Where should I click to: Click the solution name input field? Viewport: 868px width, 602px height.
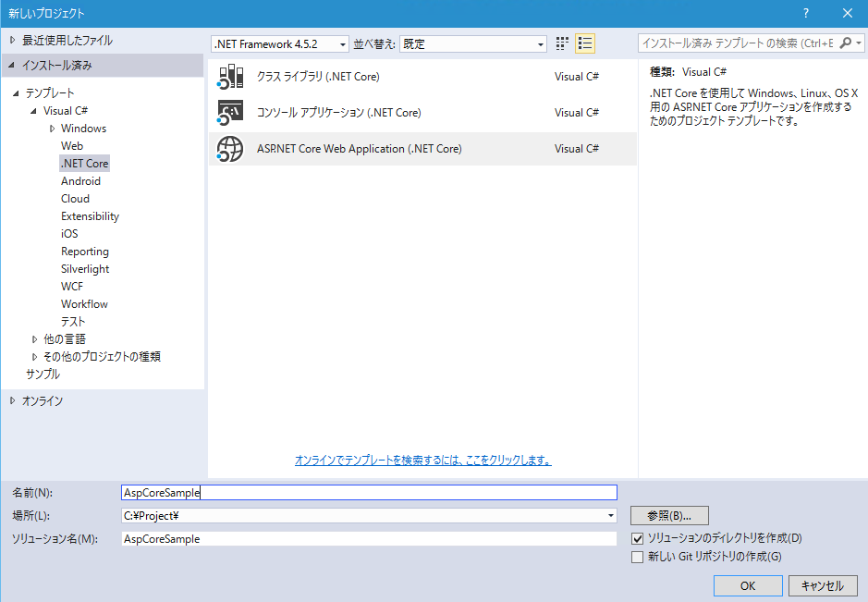pyautogui.click(x=369, y=539)
